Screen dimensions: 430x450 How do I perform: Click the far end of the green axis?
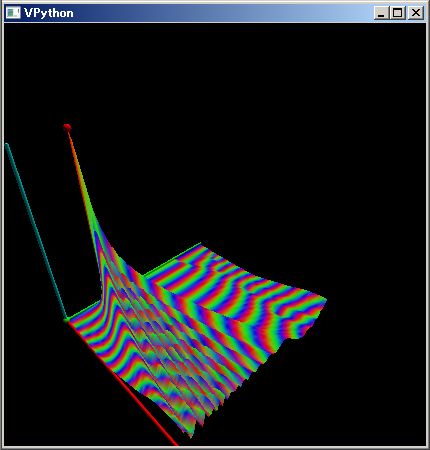[199, 244]
